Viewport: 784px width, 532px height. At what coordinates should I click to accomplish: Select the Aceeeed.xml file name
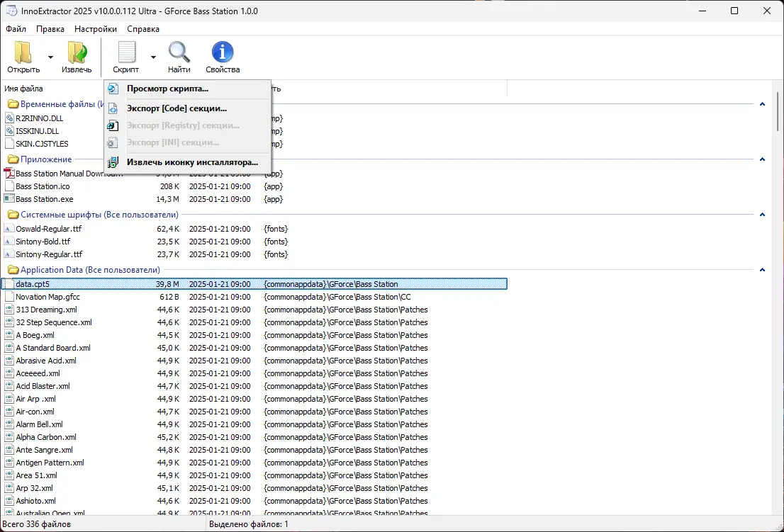(x=38, y=373)
